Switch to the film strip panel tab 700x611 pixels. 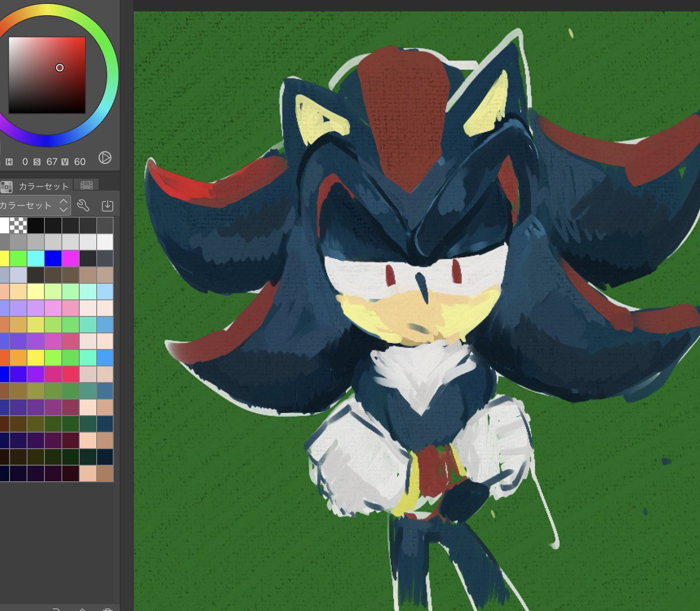tap(86, 185)
